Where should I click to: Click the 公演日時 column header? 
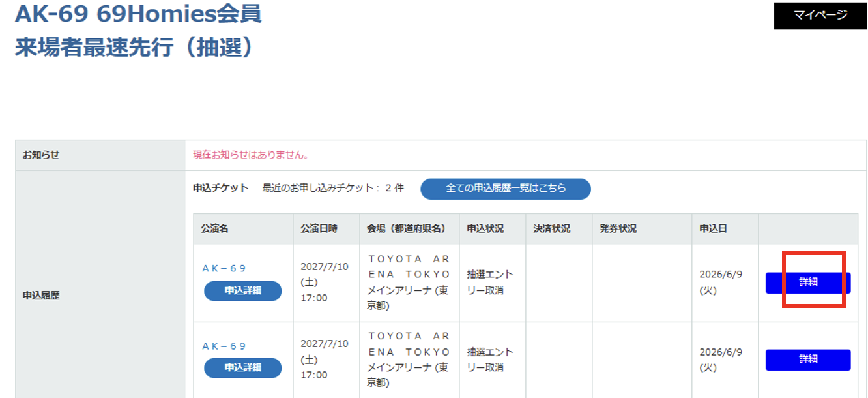319,229
